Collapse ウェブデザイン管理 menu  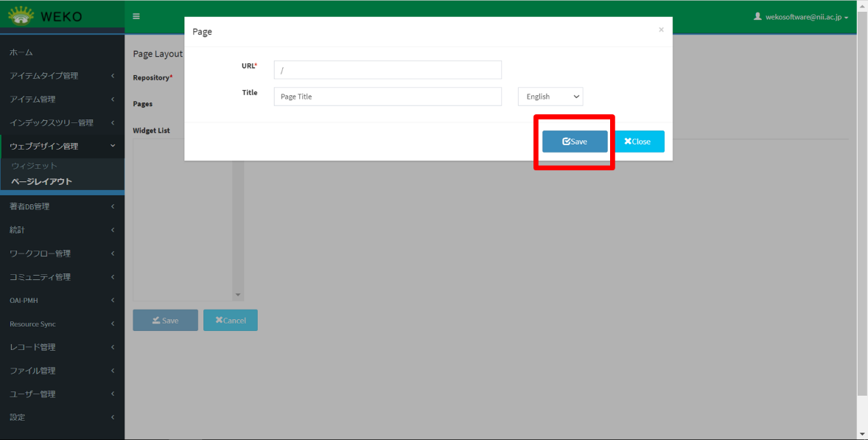click(62, 147)
